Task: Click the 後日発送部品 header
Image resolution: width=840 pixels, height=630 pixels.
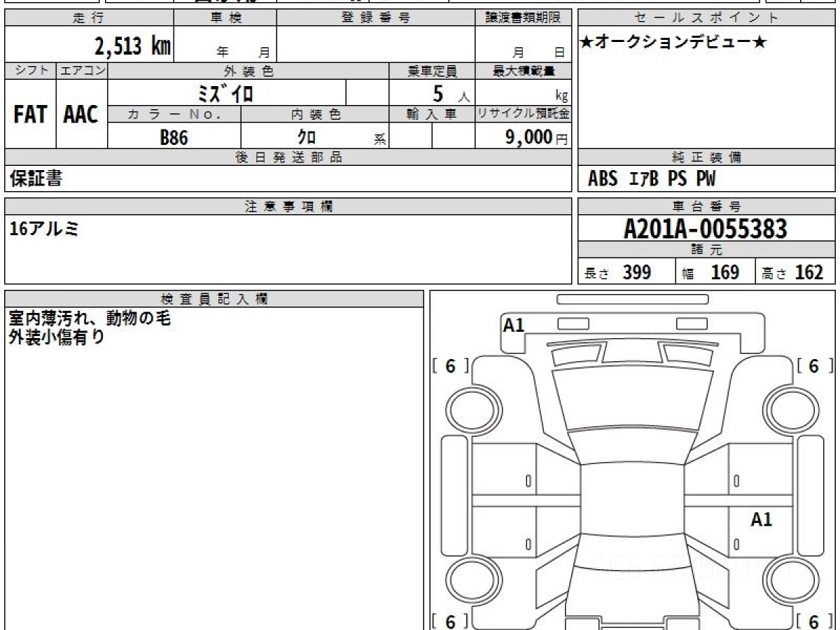Action: (288, 157)
